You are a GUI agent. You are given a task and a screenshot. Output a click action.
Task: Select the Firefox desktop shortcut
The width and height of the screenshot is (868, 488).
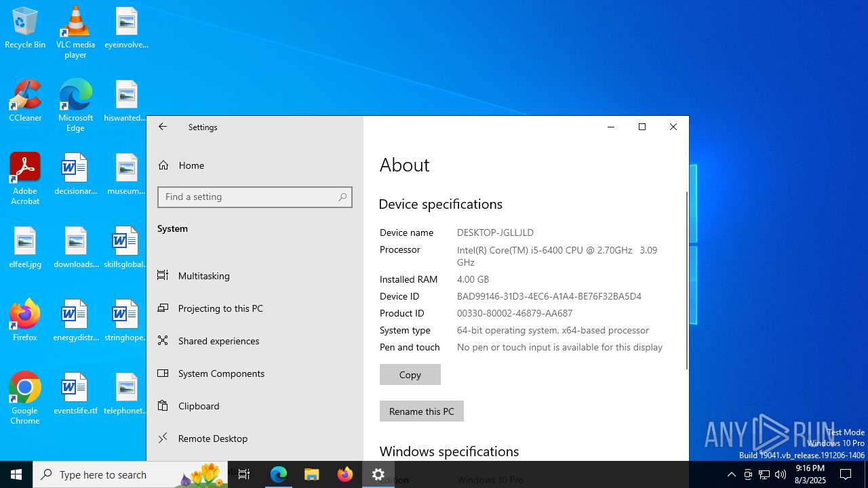click(25, 320)
